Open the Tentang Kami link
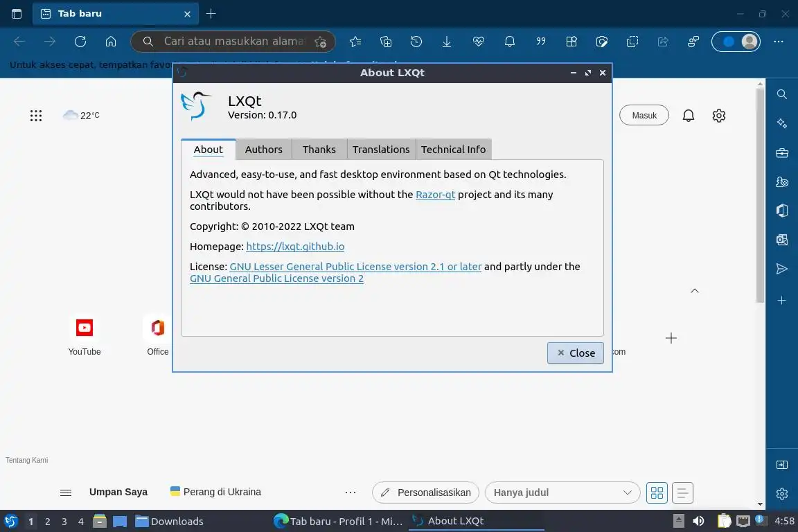Image resolution: width=798 pixels, height=532 pixels. 26,460
